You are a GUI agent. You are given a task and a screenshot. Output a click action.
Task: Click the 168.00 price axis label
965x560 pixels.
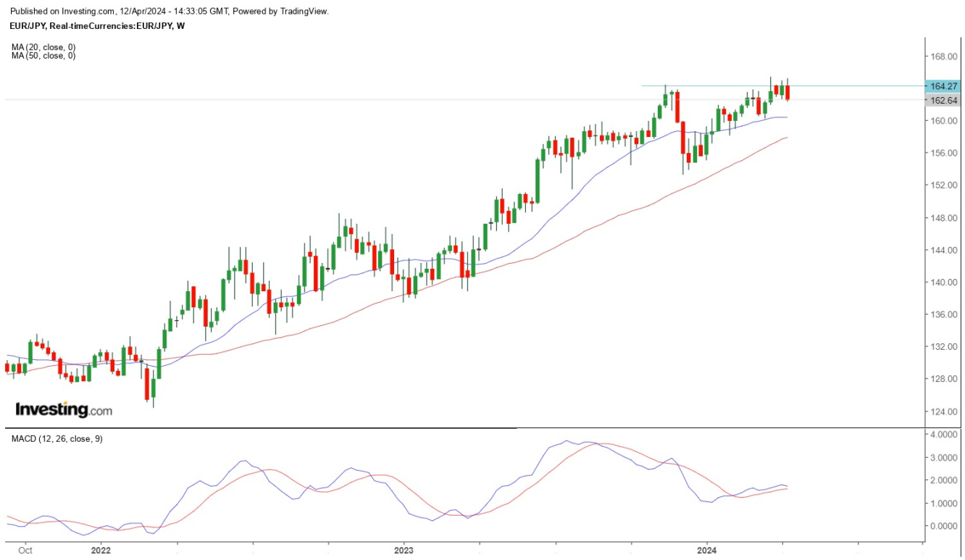944,57
